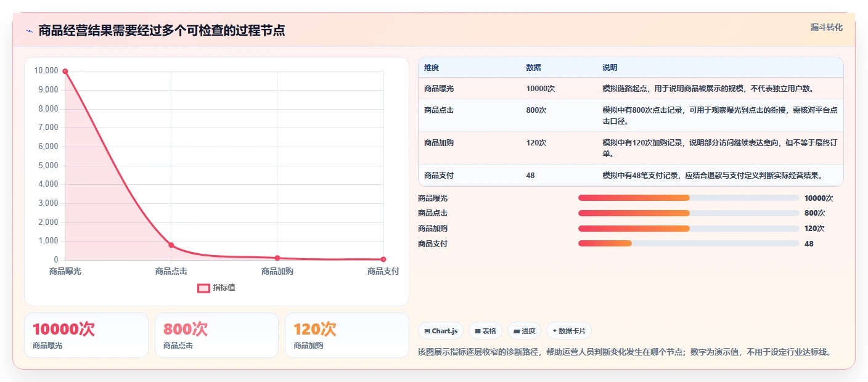
Task: Click the 商品支付 data point on chart
Action: pyautogui.click(x=383, y=259)
